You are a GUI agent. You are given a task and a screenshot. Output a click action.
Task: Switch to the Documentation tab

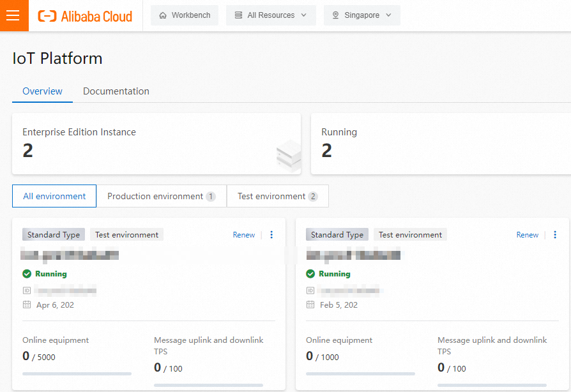coord(116,91)
